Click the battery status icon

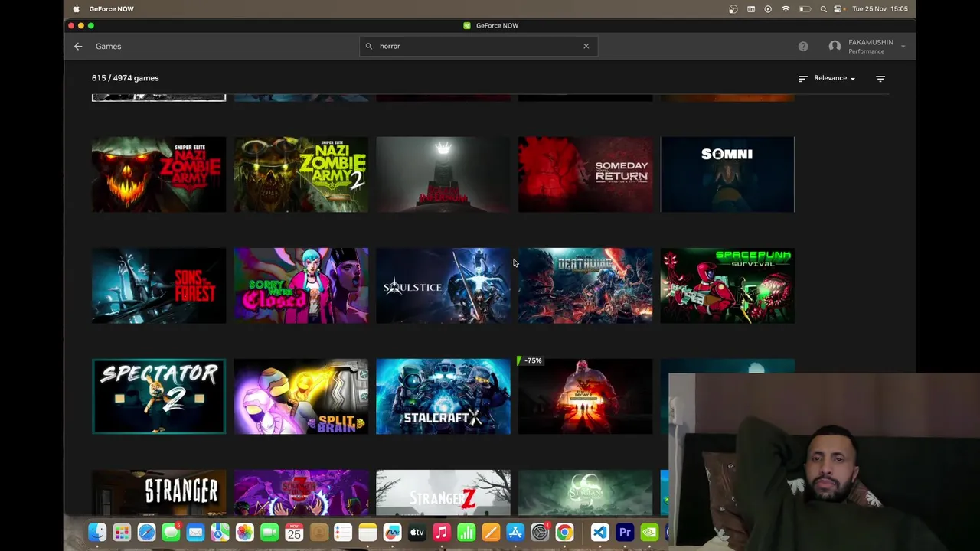coord(805,9)
